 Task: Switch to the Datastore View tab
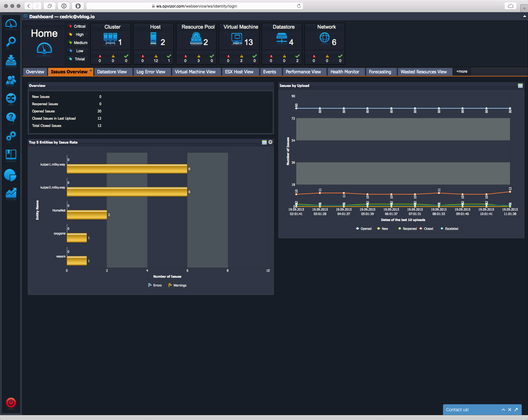click(112, 72)
